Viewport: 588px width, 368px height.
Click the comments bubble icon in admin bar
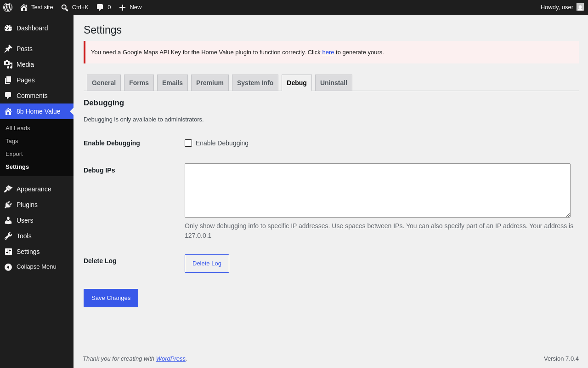click(100, 7)
